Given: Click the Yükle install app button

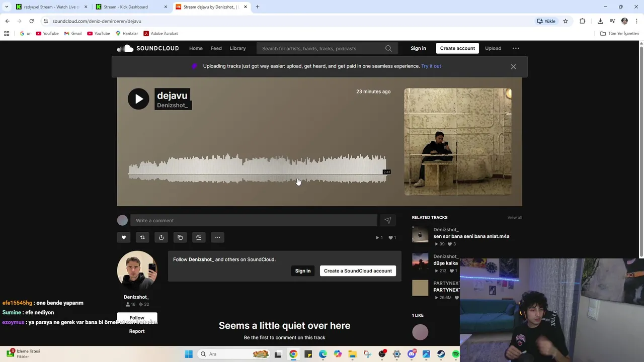Looking at the screenshot, I should (546, 21).
